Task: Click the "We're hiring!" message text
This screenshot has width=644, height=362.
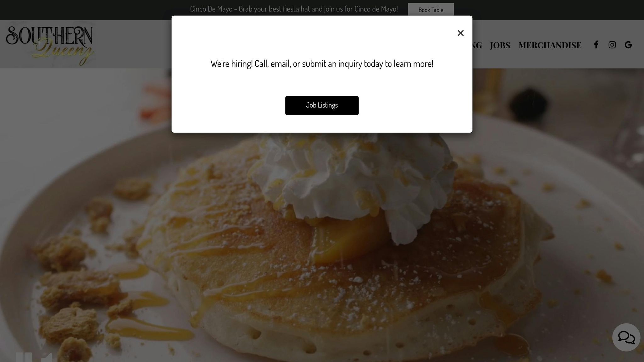Action: [x=322, y=64]
